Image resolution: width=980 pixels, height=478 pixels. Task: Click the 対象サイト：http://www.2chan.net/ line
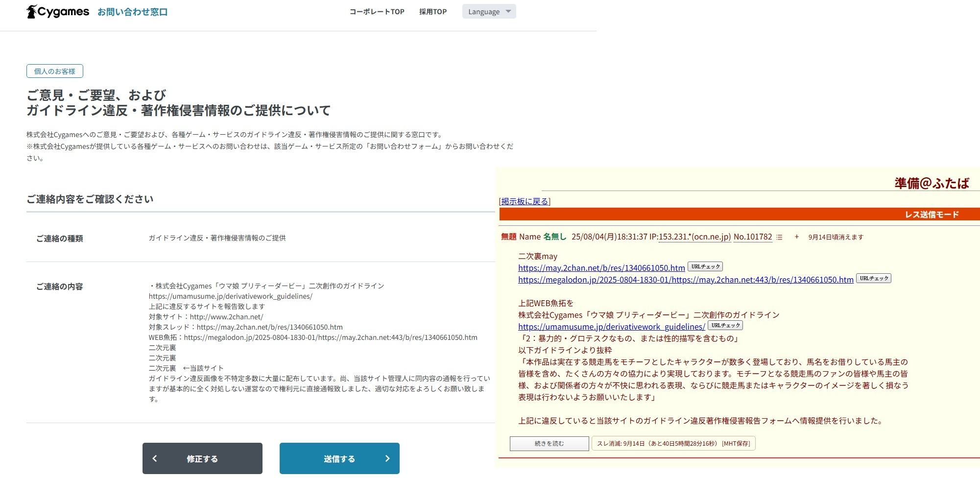tap(206, 317)
